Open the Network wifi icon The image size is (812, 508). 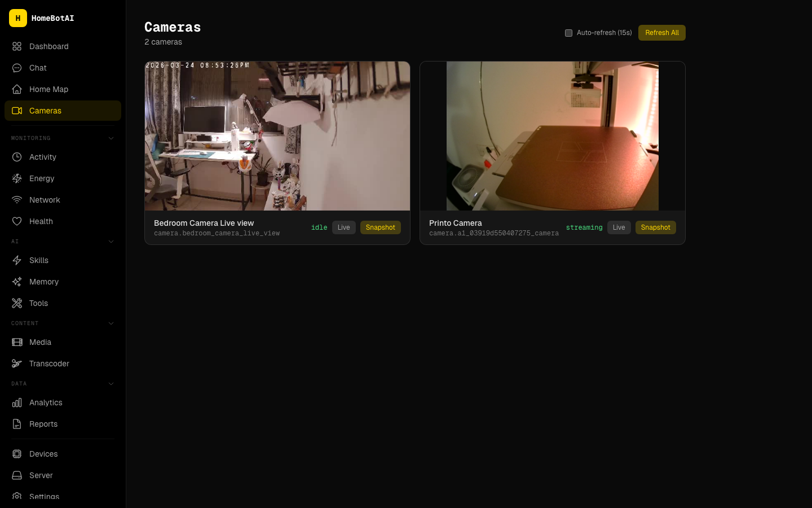(x=17, y=200)
